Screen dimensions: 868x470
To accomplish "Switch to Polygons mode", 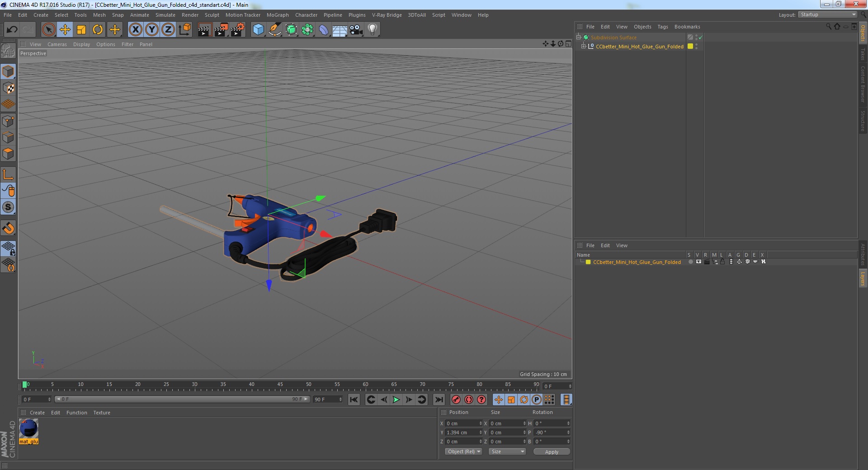I will click(8, 154).
